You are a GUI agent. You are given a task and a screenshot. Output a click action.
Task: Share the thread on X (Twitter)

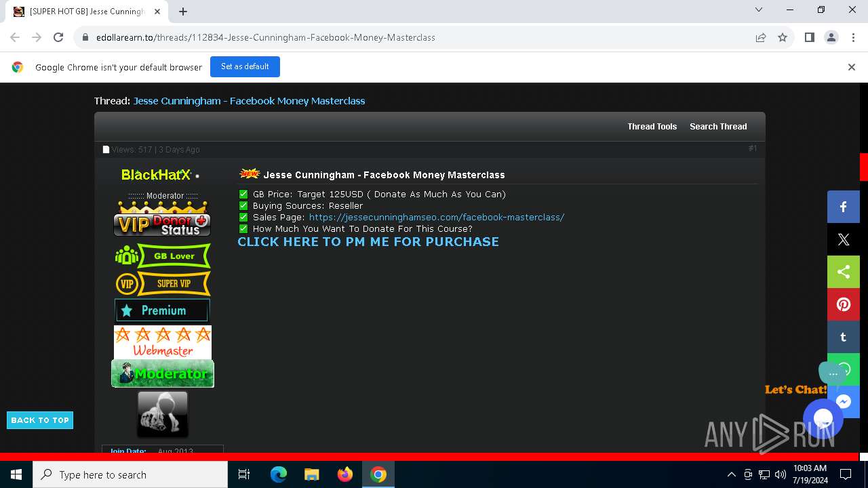843,239
